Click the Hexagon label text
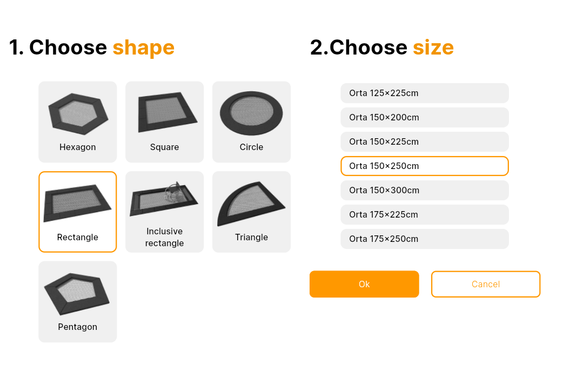This screenshot has height=392, width=570. (77, 147)
